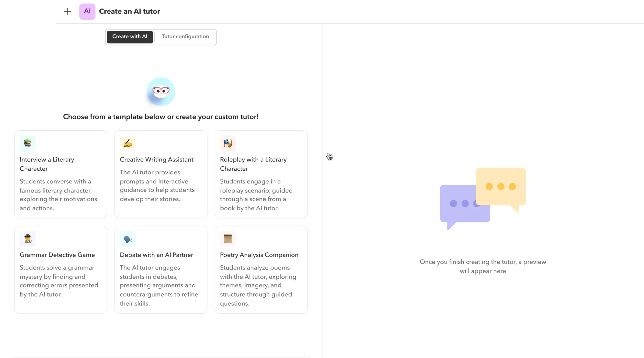Screen dimensions: 644x358
Task: Select the Roleplay with a Literary Character template
Action: click(261, 174)
